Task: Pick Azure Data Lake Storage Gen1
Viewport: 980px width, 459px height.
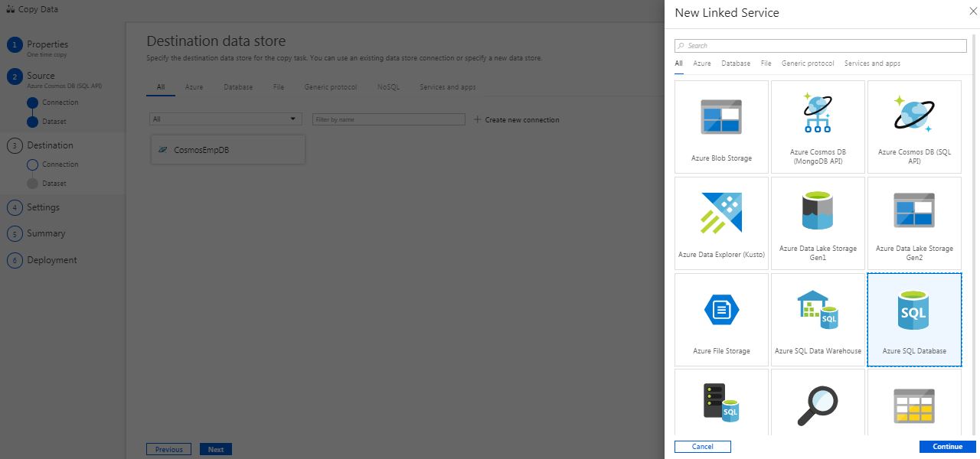Action: (818, 223)
